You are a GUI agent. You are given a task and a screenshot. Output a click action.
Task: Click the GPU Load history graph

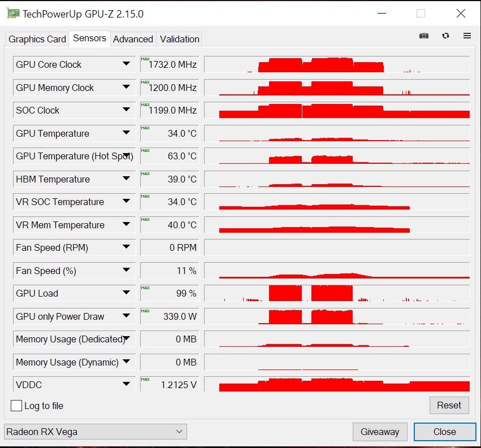pos(337,293)
